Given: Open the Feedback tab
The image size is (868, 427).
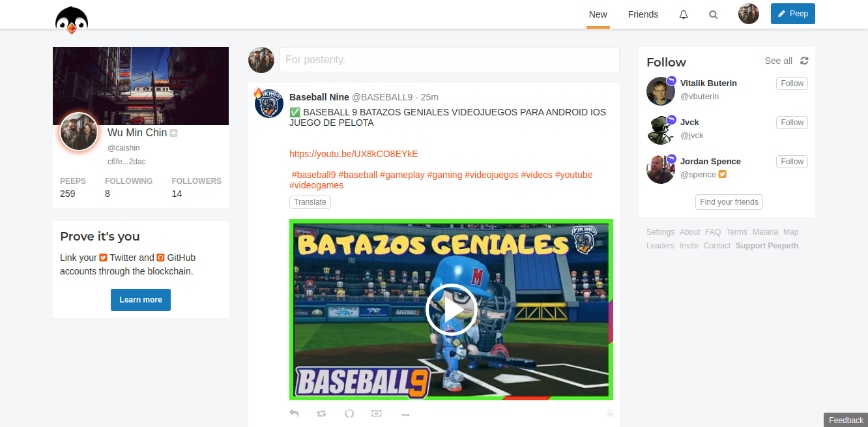Looking at the screenshot, I should pyautogui.click(x=846, y=420).
